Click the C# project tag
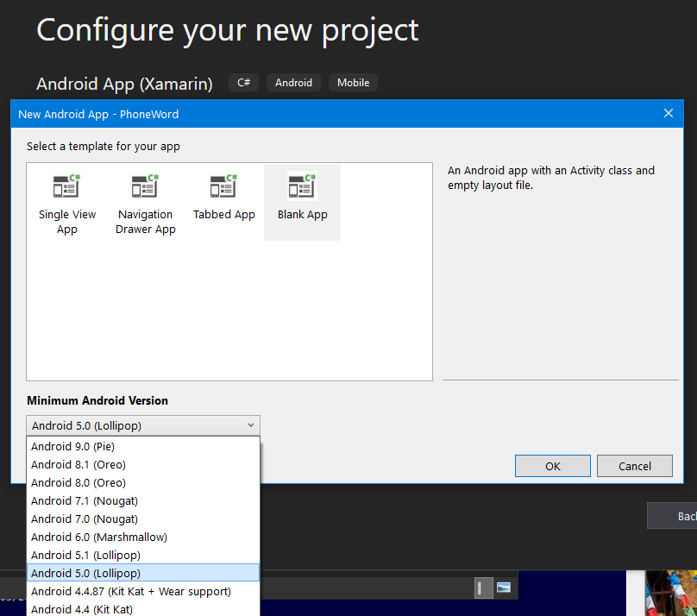This screenshot has height=616, width=697. point(243,83)
